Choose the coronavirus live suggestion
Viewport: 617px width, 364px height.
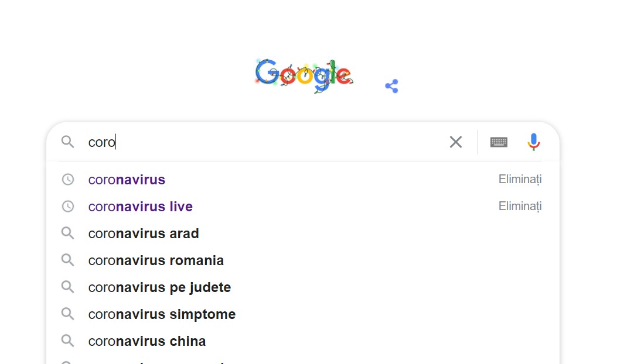click(x=140, y=207)
